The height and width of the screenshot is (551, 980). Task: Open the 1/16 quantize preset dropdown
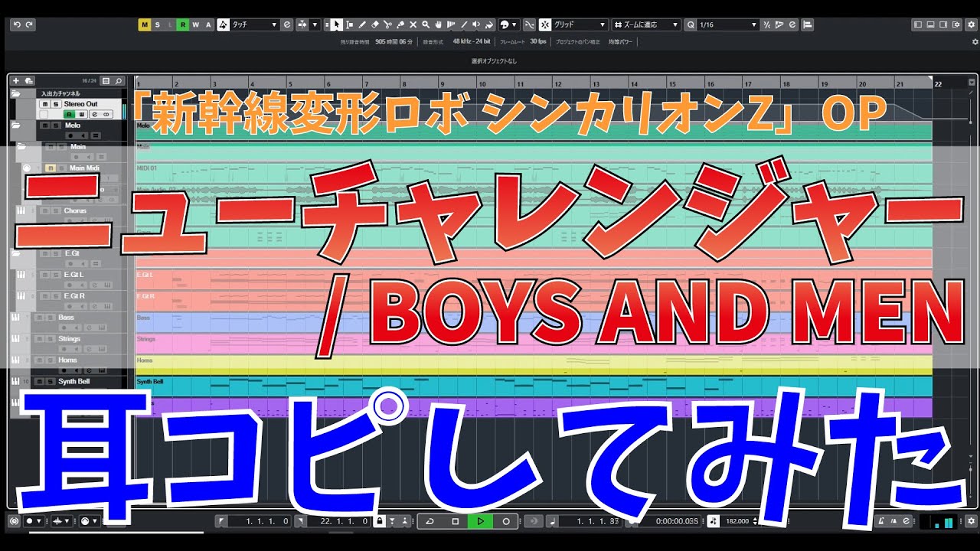[x=727, y=24]
